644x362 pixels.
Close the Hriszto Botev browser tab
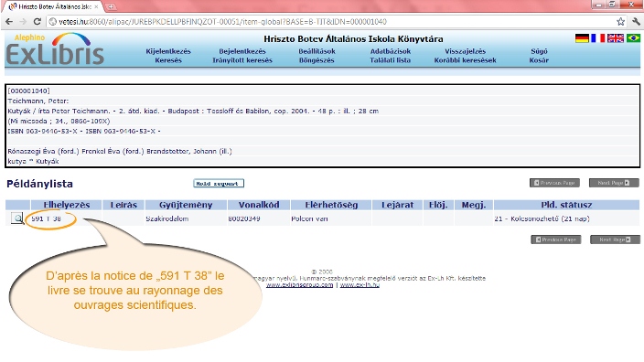pos(96,6)
